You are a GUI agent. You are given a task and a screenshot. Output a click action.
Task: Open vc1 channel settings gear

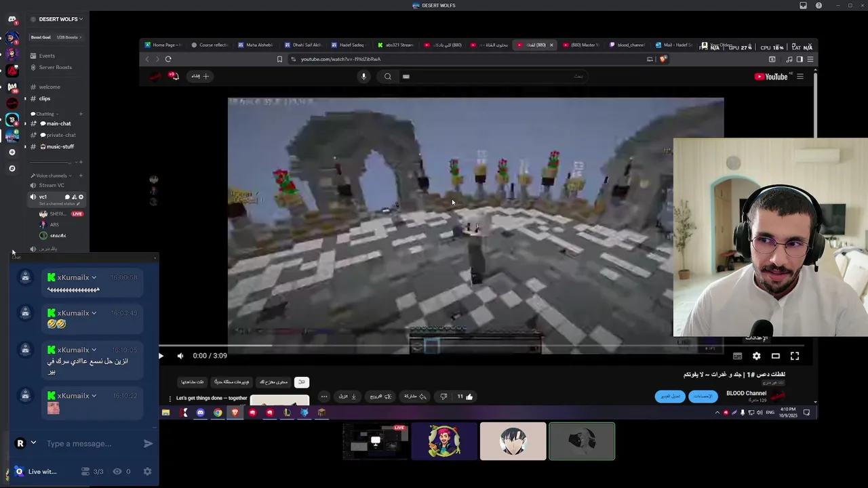81,197
